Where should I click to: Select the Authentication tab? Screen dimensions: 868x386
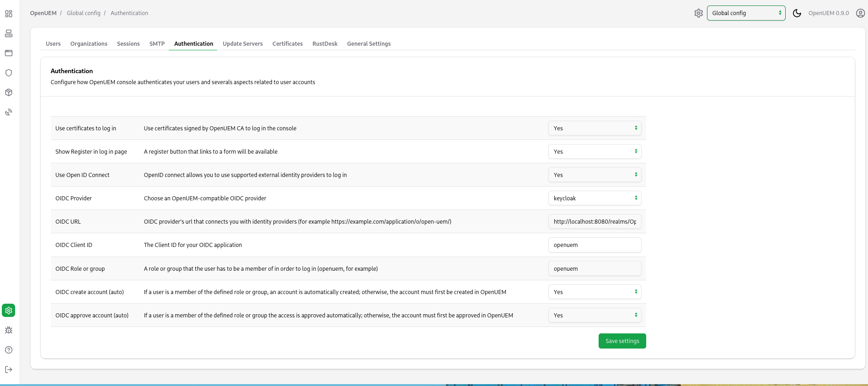pyautogui.click(x=193, y=44)
